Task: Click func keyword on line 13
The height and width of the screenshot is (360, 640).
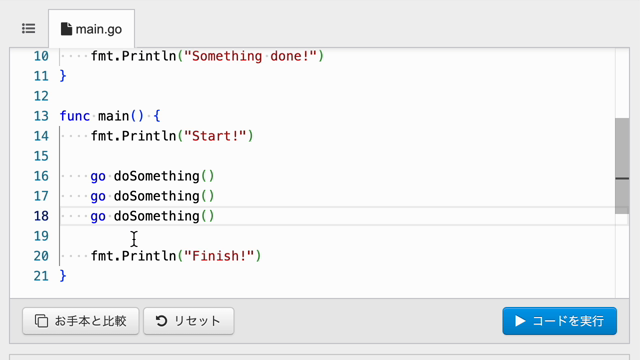Action: [75, 116]
